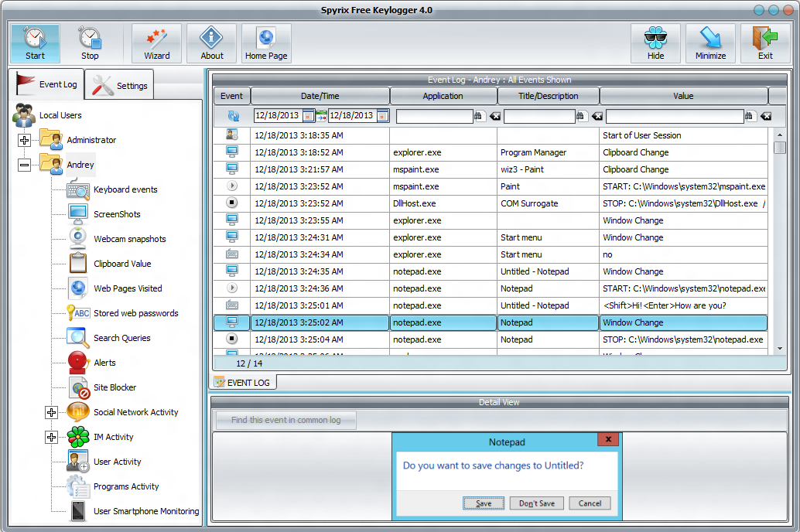Open the About dialog
Screen dimensions: 800x532
[x=212, y=43]
